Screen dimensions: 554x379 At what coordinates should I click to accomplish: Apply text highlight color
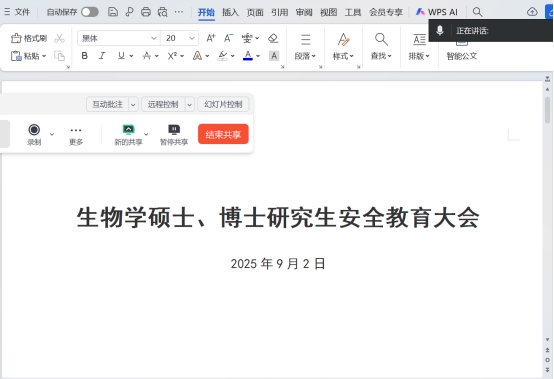(x=223, y=56)
